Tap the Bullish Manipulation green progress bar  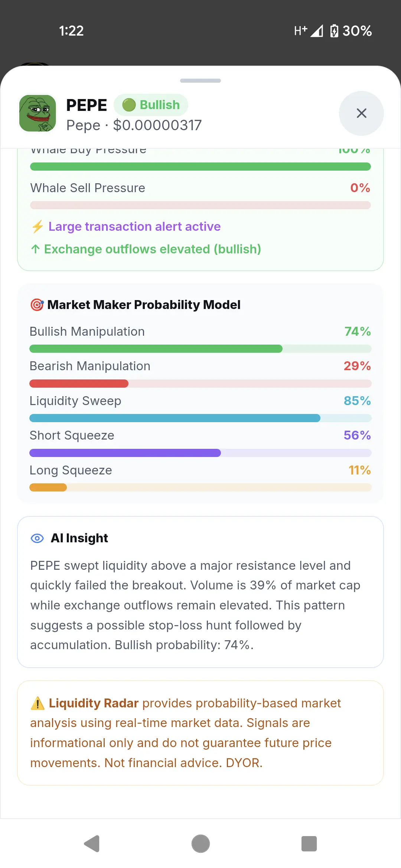200,349
